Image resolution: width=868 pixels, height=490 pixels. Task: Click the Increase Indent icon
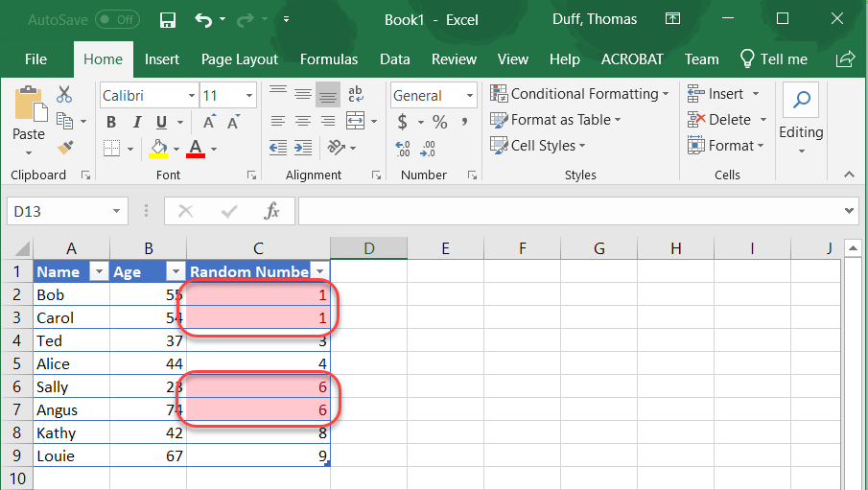tap(303, 147)
